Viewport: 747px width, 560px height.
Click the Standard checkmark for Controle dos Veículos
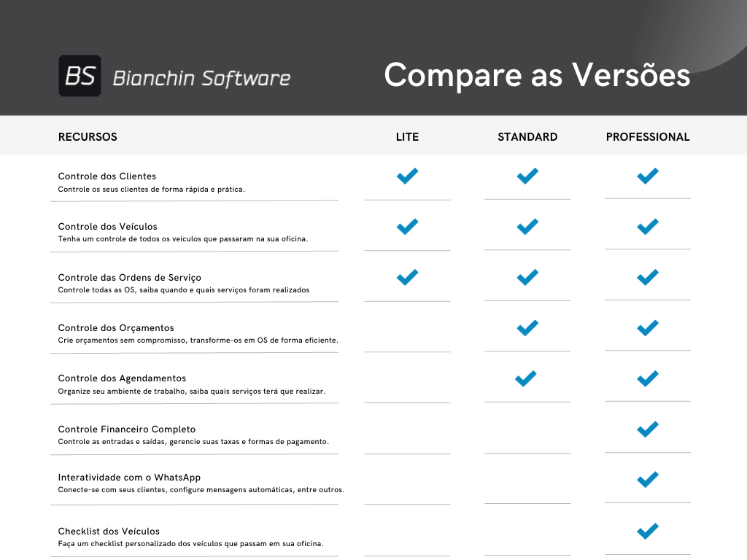pyautogui.click(x=527, y=227)
